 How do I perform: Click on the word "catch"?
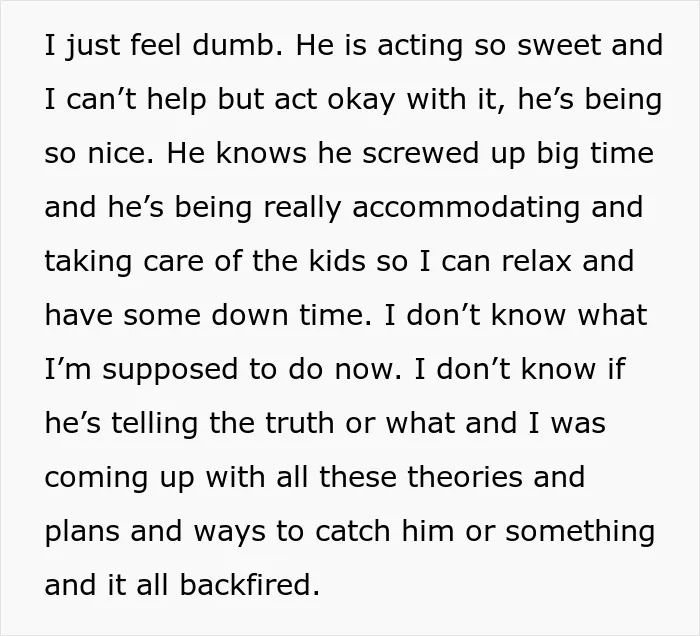tap(352, 531)
